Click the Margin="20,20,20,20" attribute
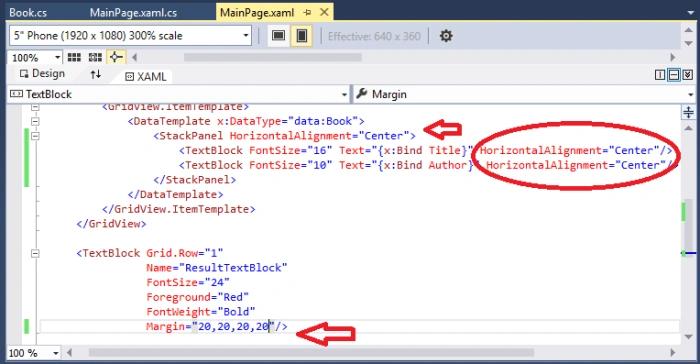The height and width of the screenshot is (364, 700). click(210, 326)
